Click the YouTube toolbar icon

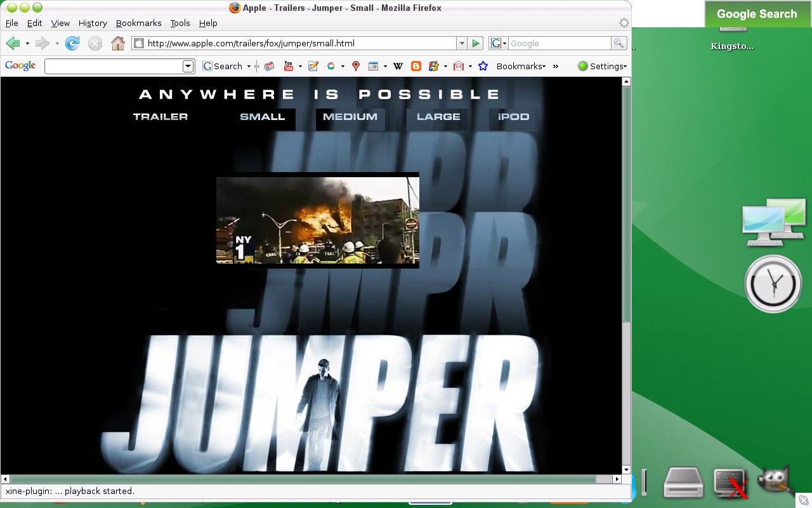(x=289, y=66)
